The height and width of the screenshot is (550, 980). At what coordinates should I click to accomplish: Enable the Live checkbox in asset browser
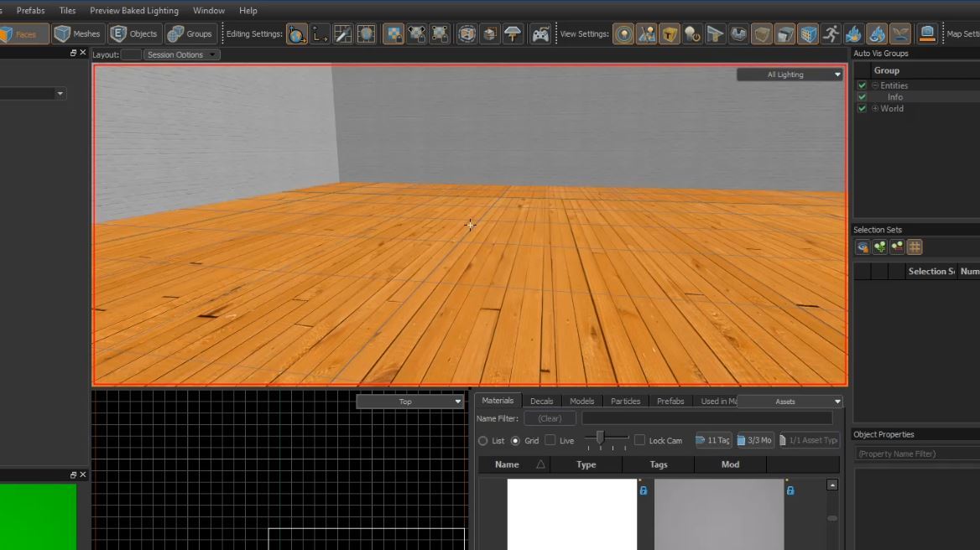click(x=552, y=440)
